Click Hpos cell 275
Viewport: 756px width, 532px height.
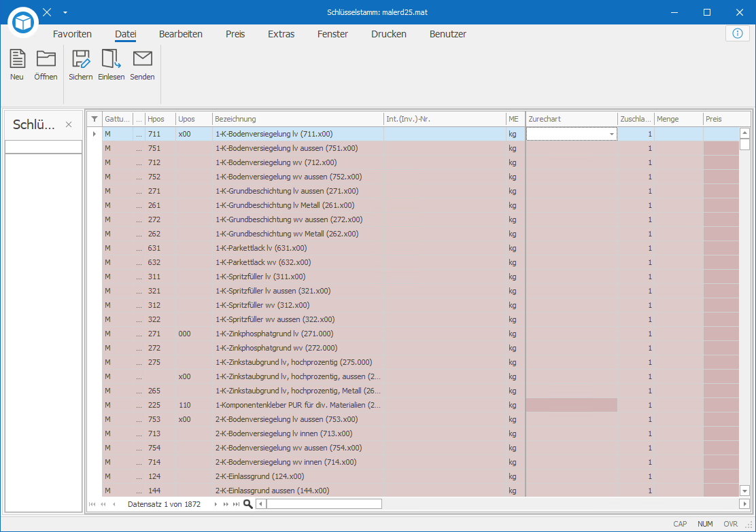(x=160, y=362)
